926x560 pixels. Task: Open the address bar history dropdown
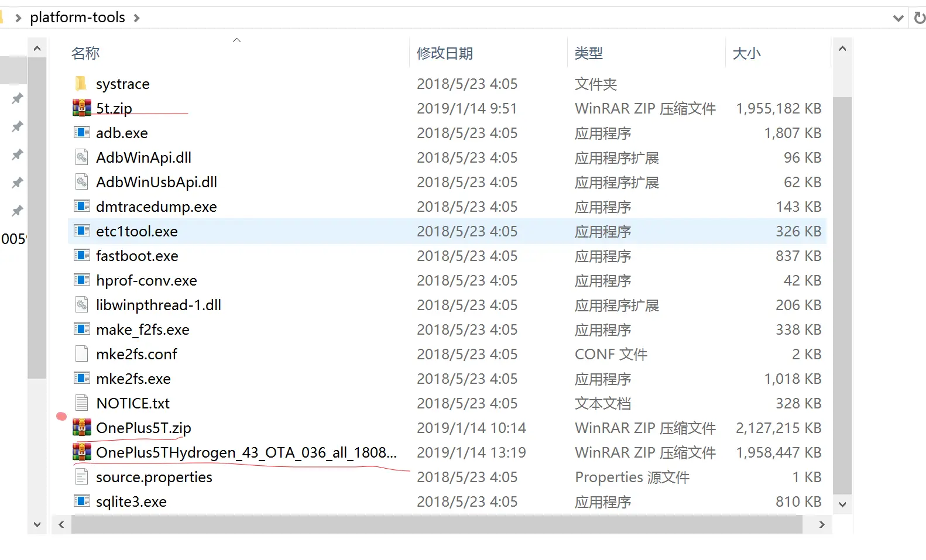898,18
